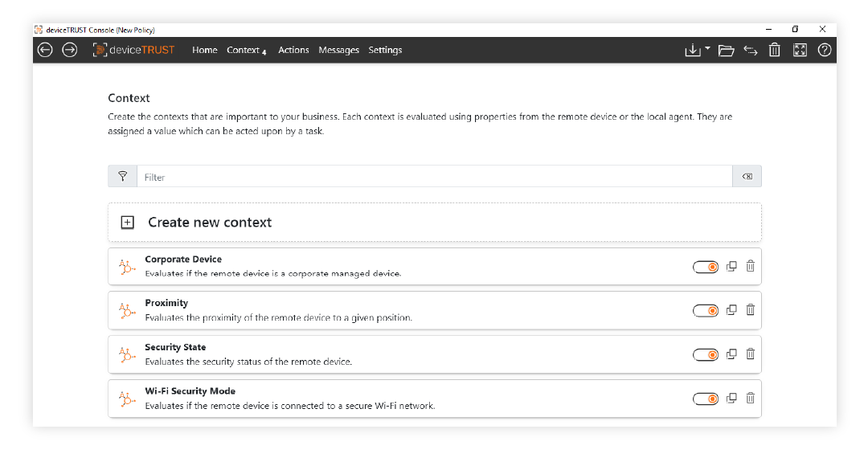
Task: Click the toolbar trash icon
Action: coord(774,50)
